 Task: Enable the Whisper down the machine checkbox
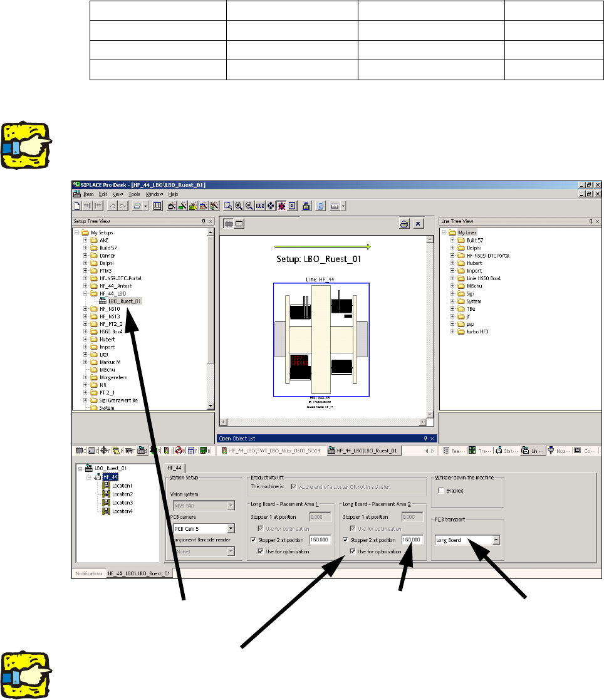pos(441,491)
